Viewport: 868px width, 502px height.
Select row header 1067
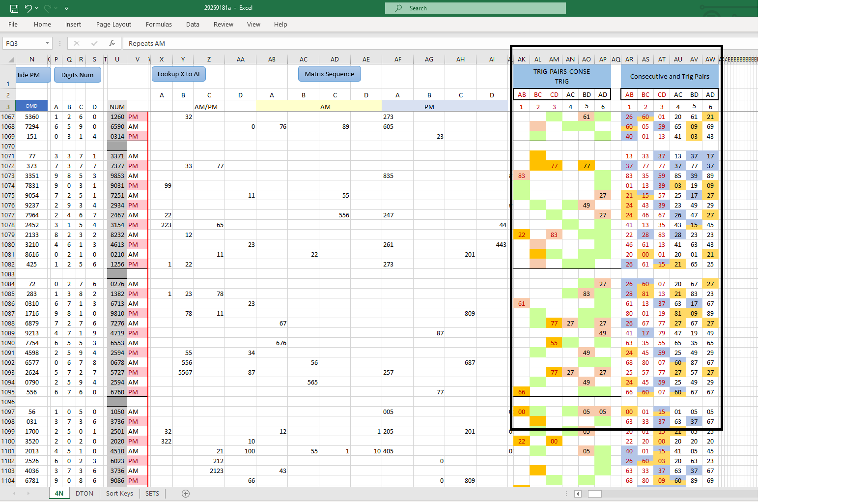click(8, 117)
